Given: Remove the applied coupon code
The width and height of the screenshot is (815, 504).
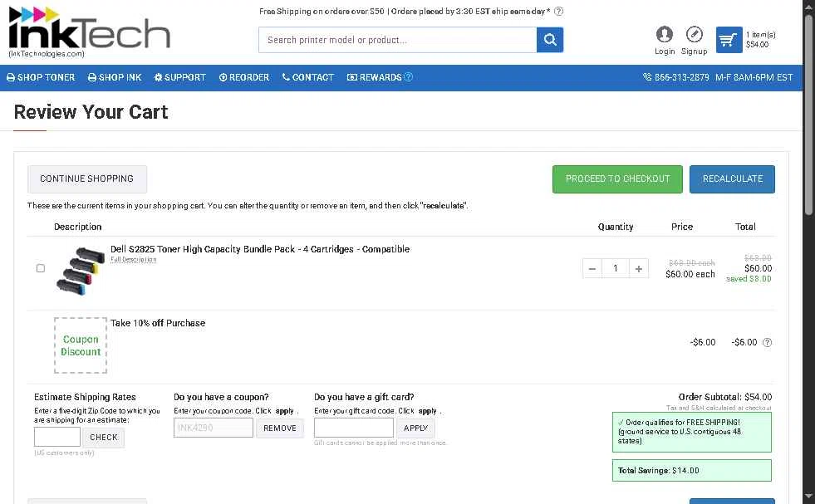Looking at the screenshot, I should pos(280,428).
